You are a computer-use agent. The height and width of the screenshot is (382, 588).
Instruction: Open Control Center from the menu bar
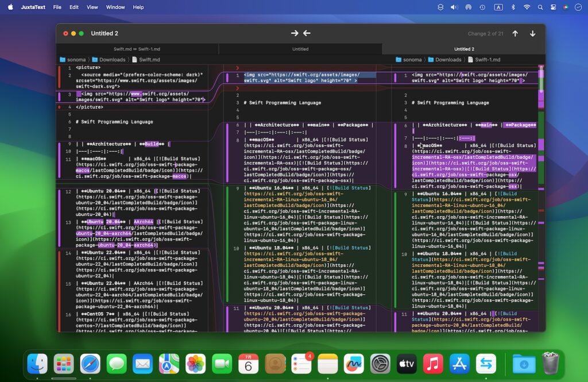click(x=553, y=7)
